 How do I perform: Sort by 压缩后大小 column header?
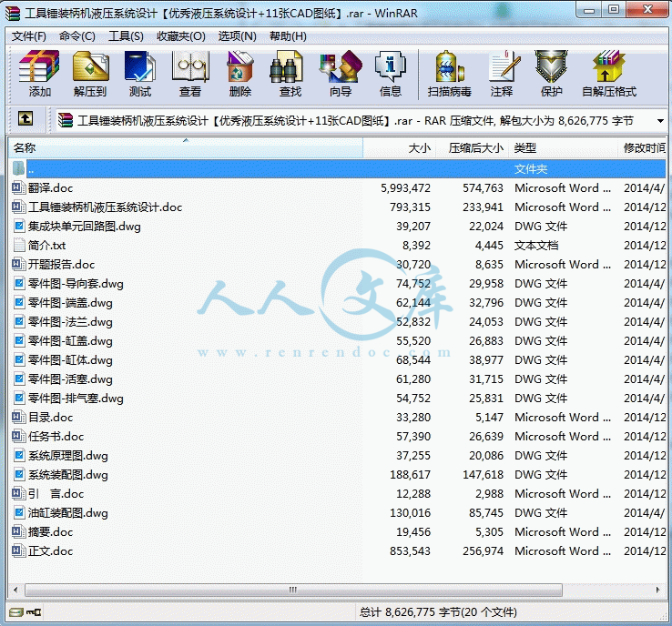pyautogui.click(x=473, y=148)
